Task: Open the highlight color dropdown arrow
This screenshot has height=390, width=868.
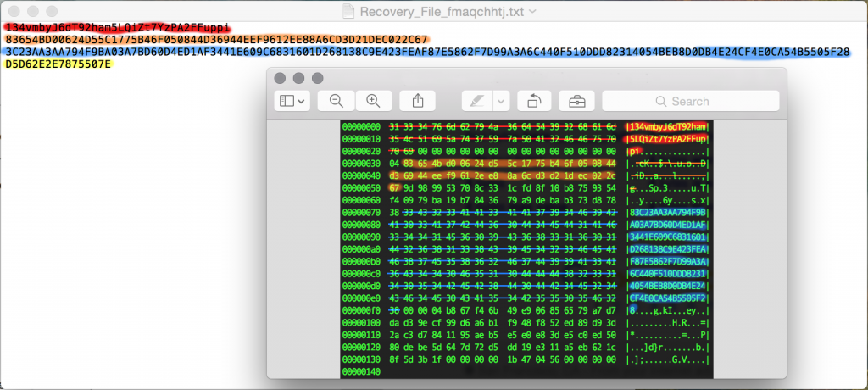Action: [501, 101]
